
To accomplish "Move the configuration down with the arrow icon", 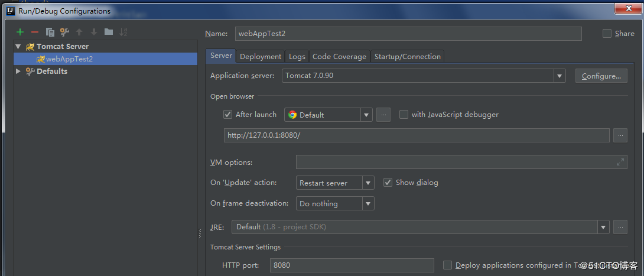I will 93,32.
